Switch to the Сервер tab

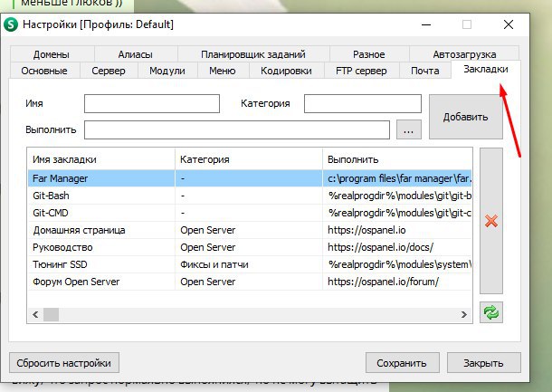[109, 71]
